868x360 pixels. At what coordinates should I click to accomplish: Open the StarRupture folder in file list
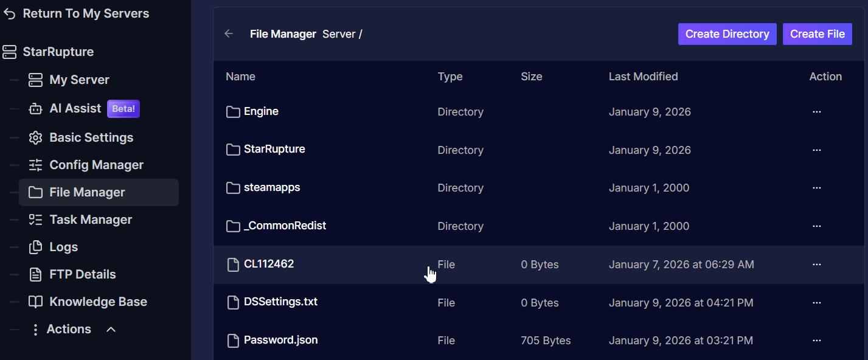[x=274, y=149]
